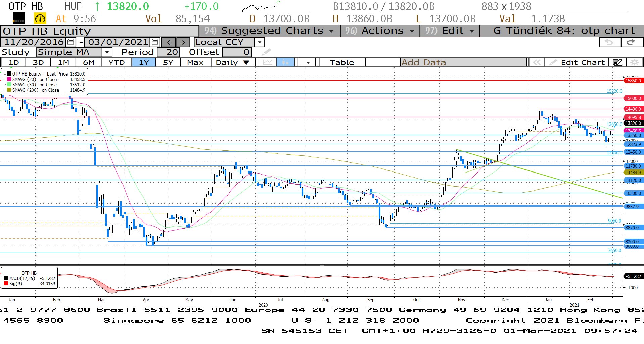Viewport: 644px width, 344px height.
Task: Click the SMAVG (20) magenta legend swatch
Action: click(9, 79)
